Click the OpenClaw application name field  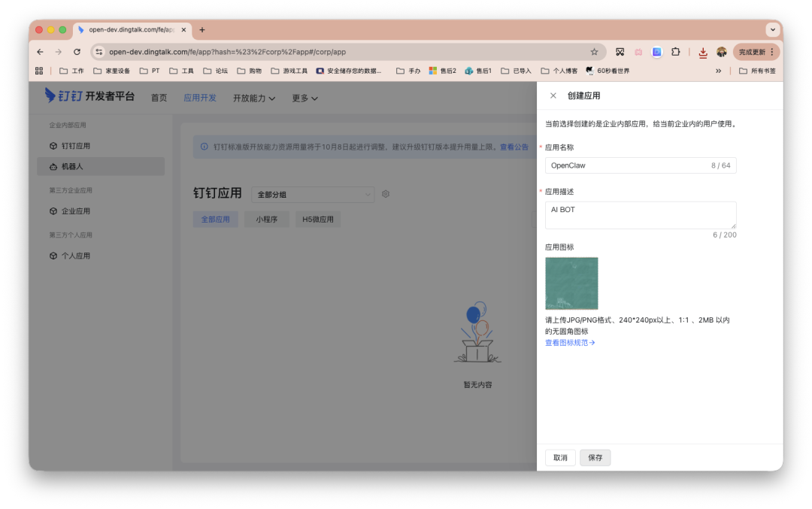click(639, 165)
